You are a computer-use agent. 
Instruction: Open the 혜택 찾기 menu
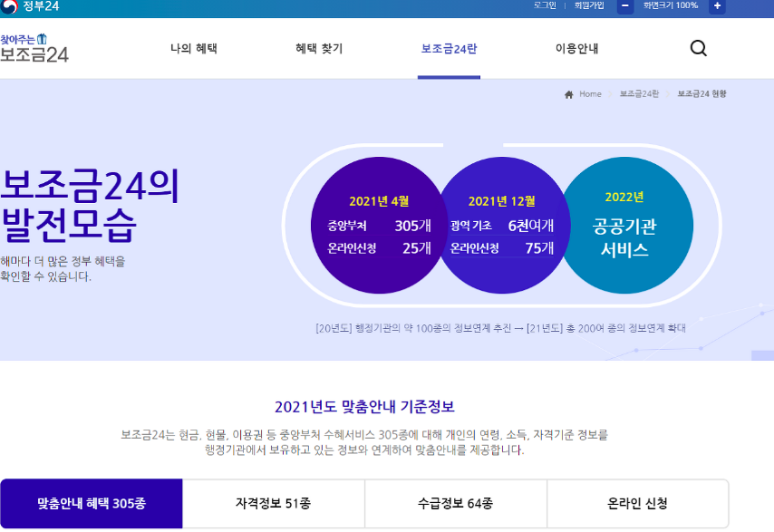tap(319, 48)
